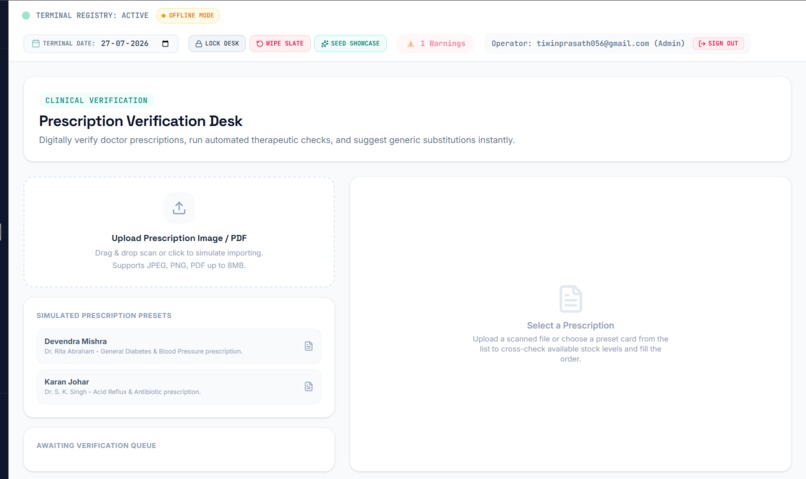Open the terminal date picker calendar icon
The height and width of the screenshot is (479, 806).
click(x=166, y=44)
